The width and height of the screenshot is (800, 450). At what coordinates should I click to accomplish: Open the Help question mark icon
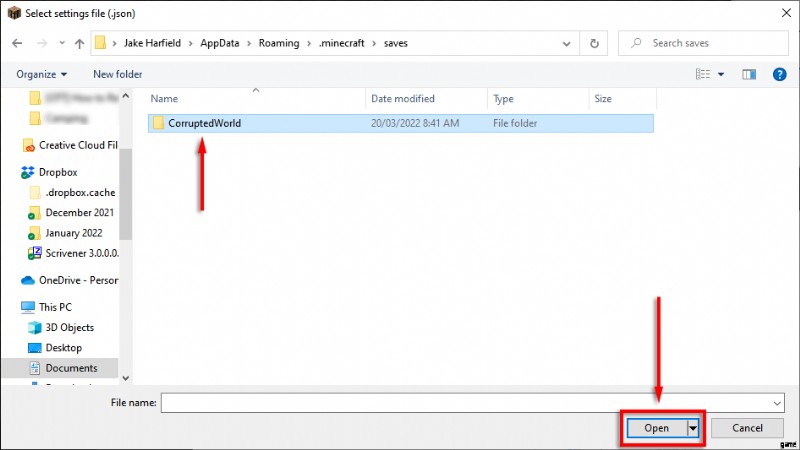coord(779,74)
